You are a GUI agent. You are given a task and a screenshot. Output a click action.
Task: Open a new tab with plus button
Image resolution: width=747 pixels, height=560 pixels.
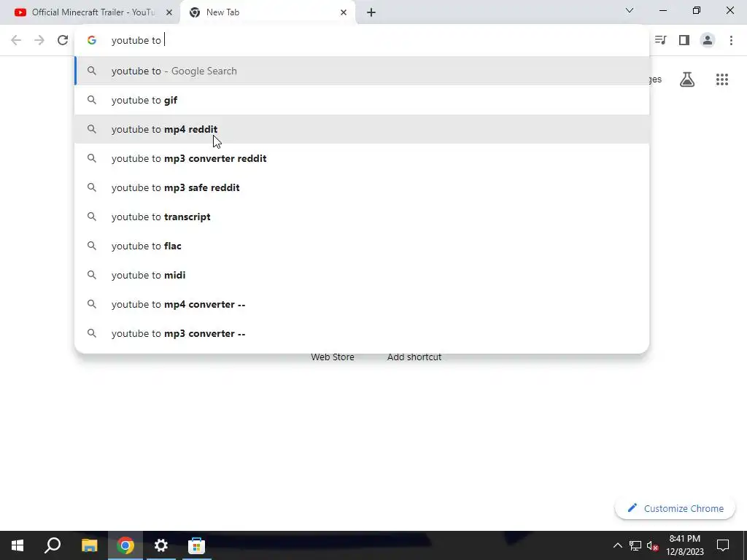[x=371, y=12]
